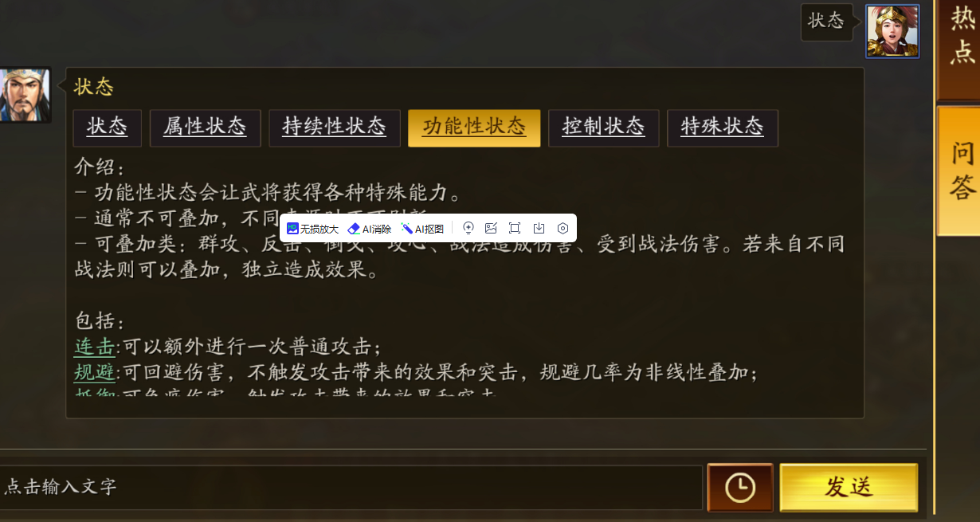Image resolution: width=980 pixels, height=522 pixels.
Task: Switch to the 状态 tab
Action: coord(108,128)
